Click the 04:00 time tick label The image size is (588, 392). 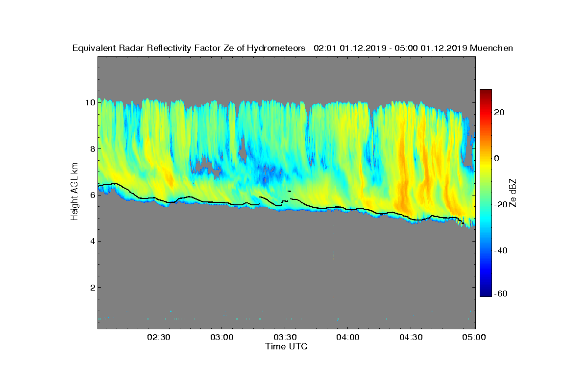click(x=348, y=338)
